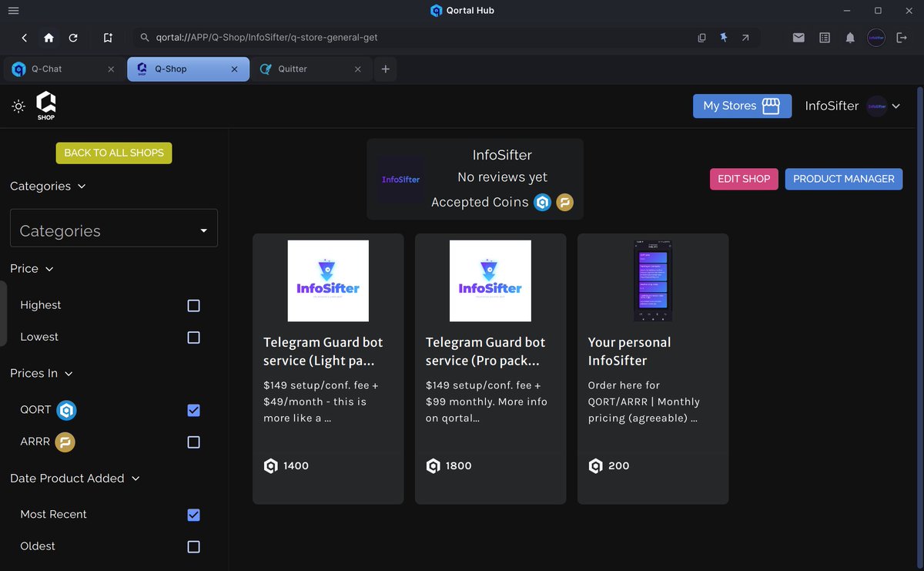The height and width of the screenshot is (571, 924).
Task: Click the InfoSifter shop logo image
Action: click(401, 180)
